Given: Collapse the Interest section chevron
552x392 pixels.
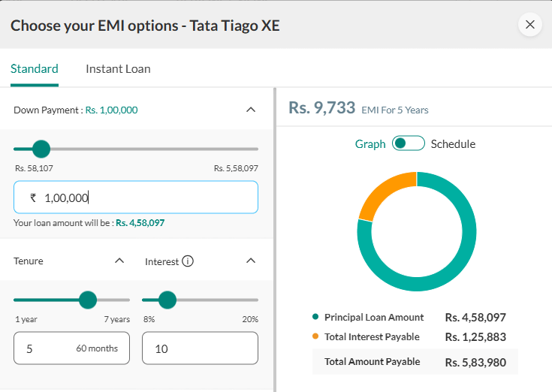Looking at the screenshot, I should tap(251, 261).
